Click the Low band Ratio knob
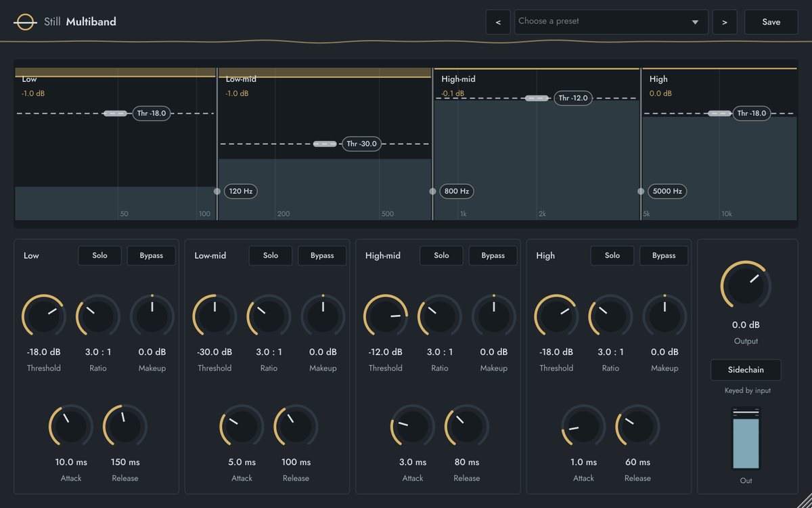Viewport: 812px width, 508px height. coord(98,316)
